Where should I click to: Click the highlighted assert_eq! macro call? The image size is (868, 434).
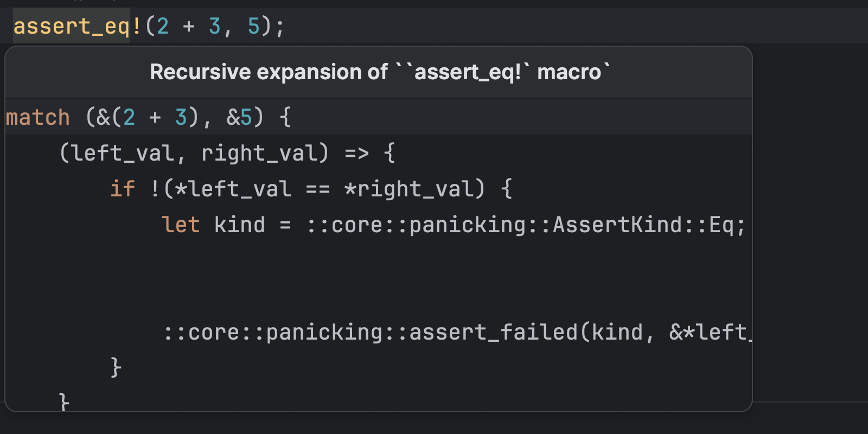[72, 26]
